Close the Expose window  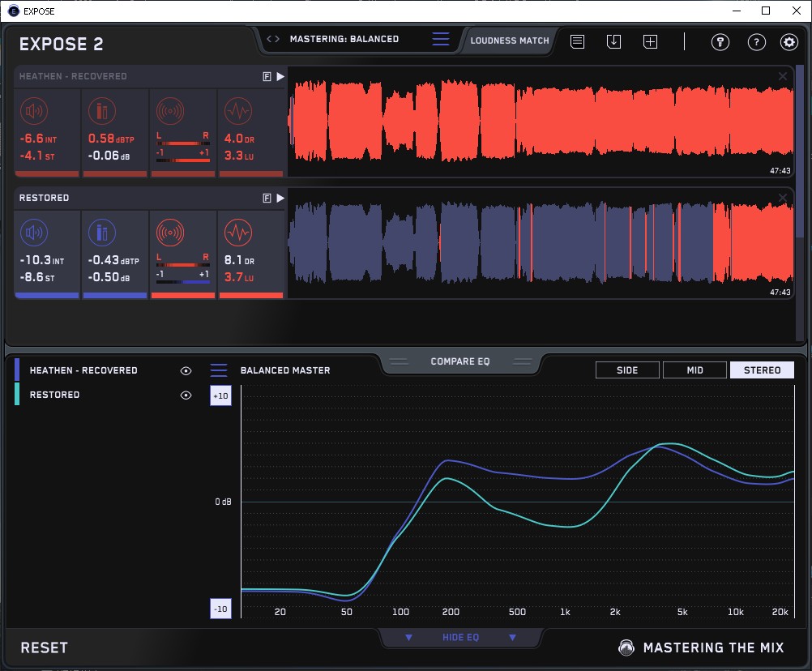click(x=797, y=11)
